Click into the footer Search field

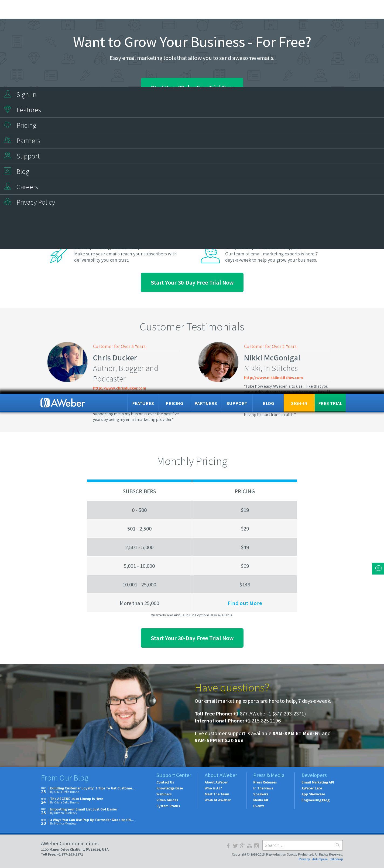[299, 845]
